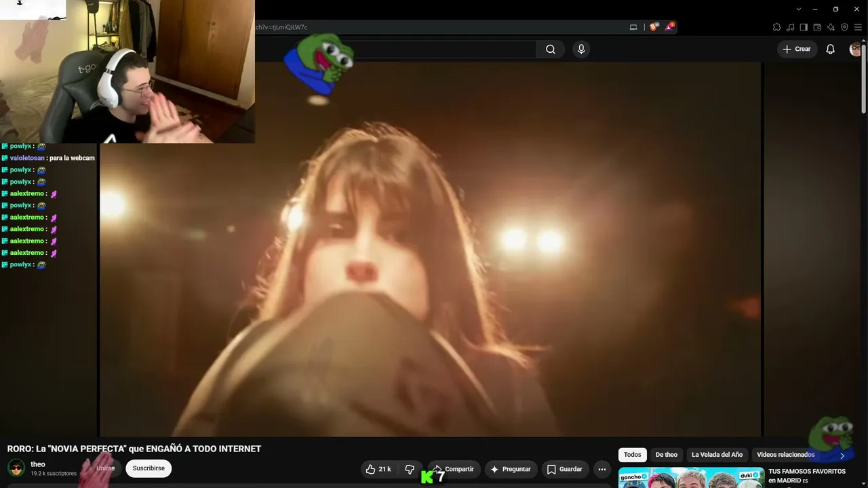
Task: Click the vaioletosan chat message
Action: coord(47,158)
